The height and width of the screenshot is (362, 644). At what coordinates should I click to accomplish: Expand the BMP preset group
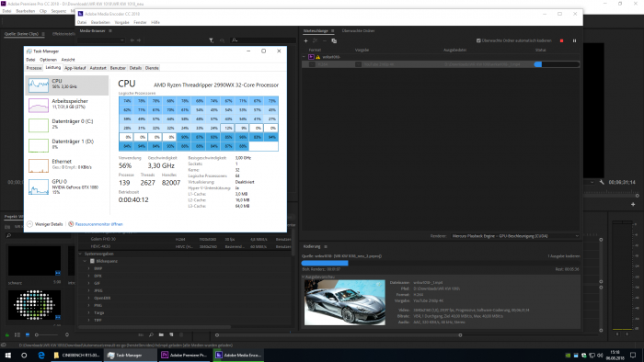click(x=89, y=268)
